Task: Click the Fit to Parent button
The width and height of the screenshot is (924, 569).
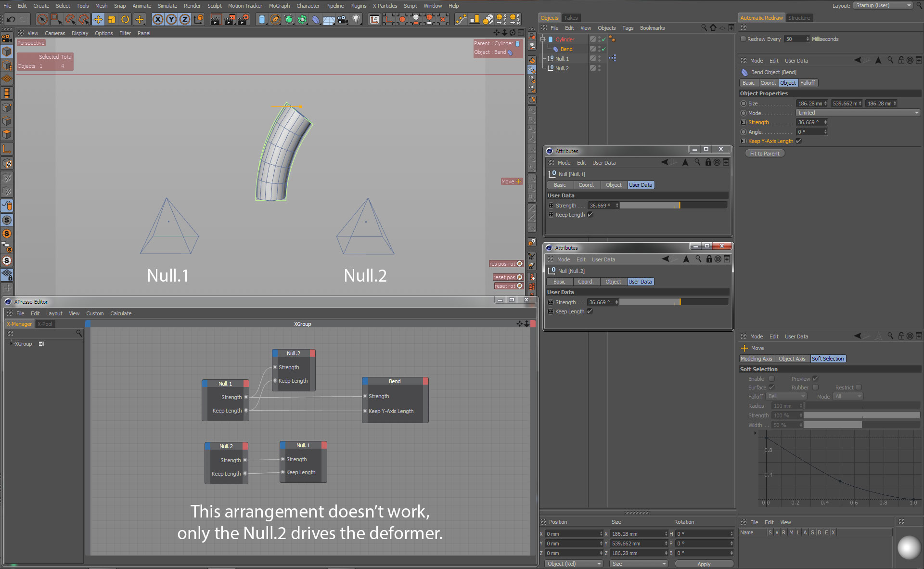Action: coord(765,154)
